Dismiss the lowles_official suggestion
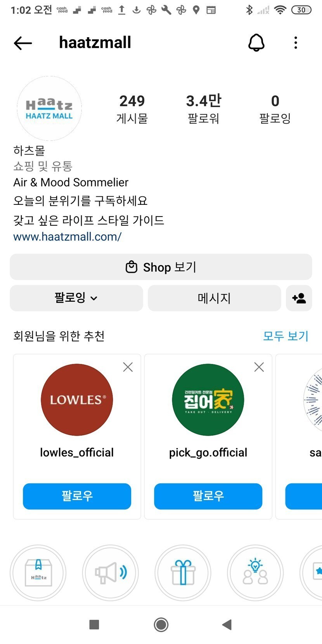This screenshot has width=322, height=644. [x=128, y=367]
